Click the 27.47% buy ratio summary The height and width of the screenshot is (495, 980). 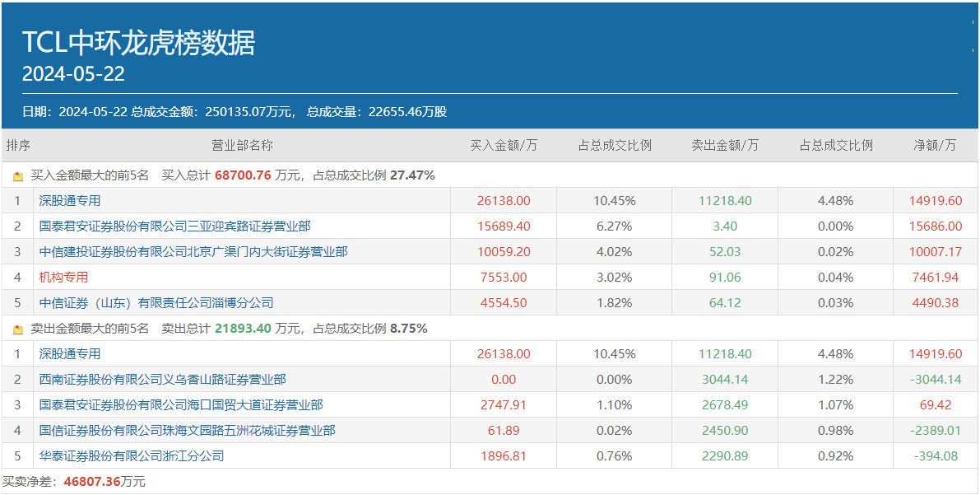click(x=412, y=176)
